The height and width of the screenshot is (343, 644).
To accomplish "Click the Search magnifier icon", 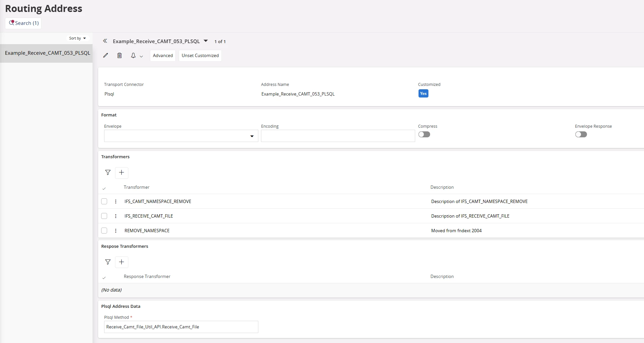I will click(12, 23).
